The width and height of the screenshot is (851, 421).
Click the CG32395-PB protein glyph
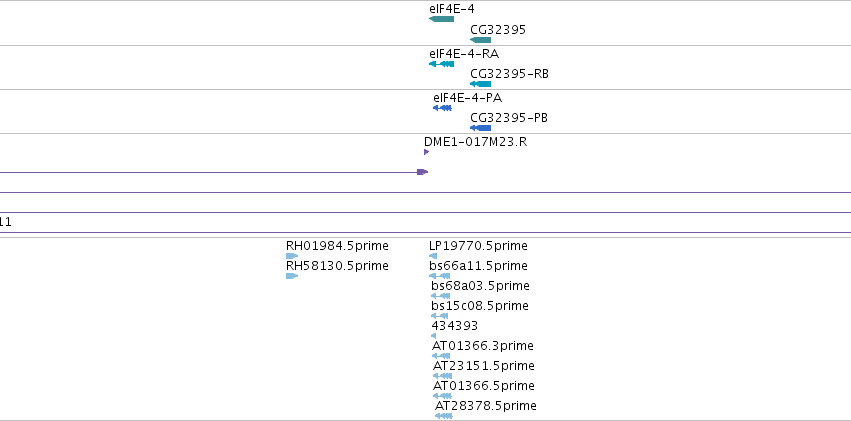(480, 128)
